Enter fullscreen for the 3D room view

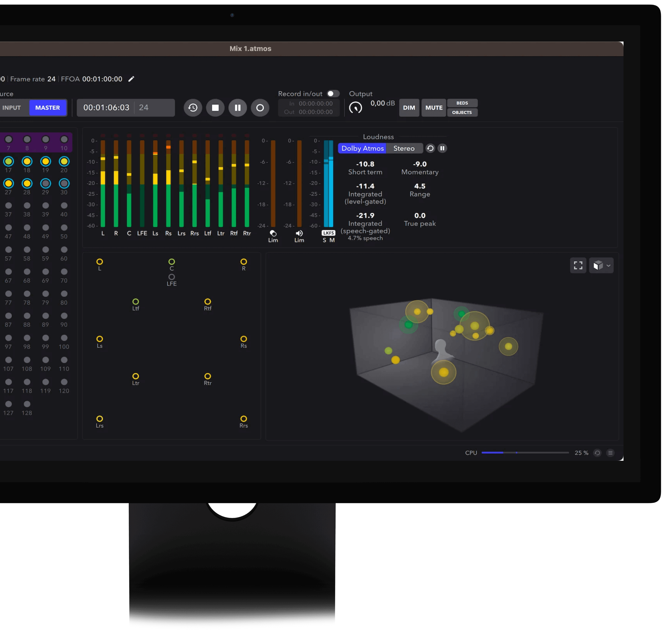[x=578, y=265]
